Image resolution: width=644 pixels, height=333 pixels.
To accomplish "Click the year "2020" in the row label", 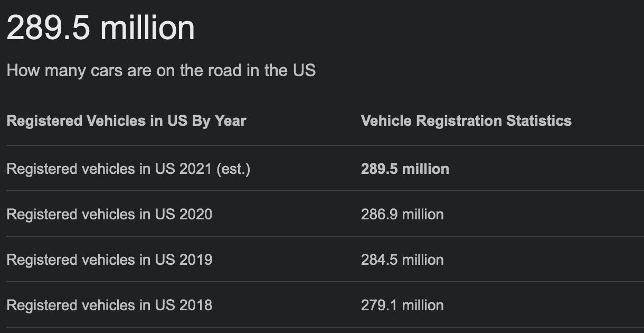I will [x=197, y=214].
